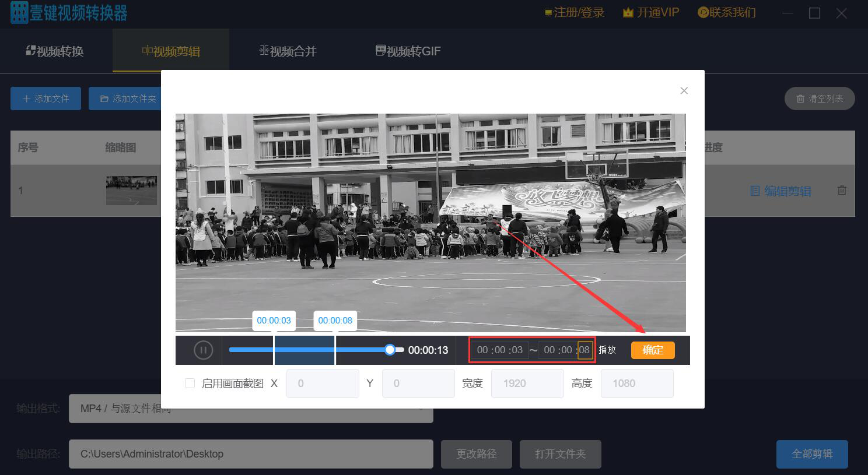Viewport: 868px width, 475px height.
Task: Click the folder icon on 添加文件夹 button
Action: (103, 98)
